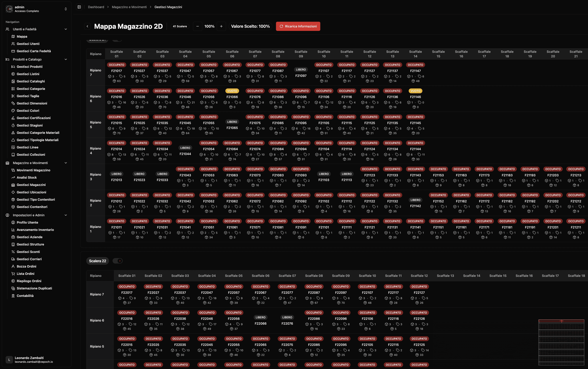The height and width of the screenshot is (369, 588).
Task: Select location cell F22127
Action: pos(419,294)
